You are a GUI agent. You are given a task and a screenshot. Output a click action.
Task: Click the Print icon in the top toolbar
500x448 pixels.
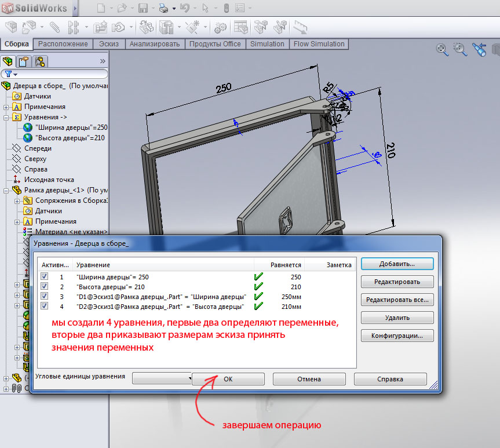click(163, 8)
